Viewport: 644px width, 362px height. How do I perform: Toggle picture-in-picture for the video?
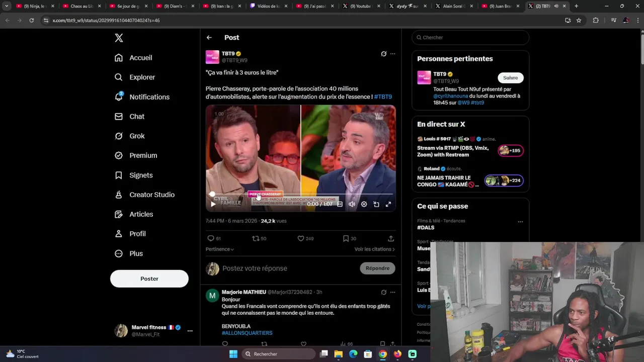point(376,204)
